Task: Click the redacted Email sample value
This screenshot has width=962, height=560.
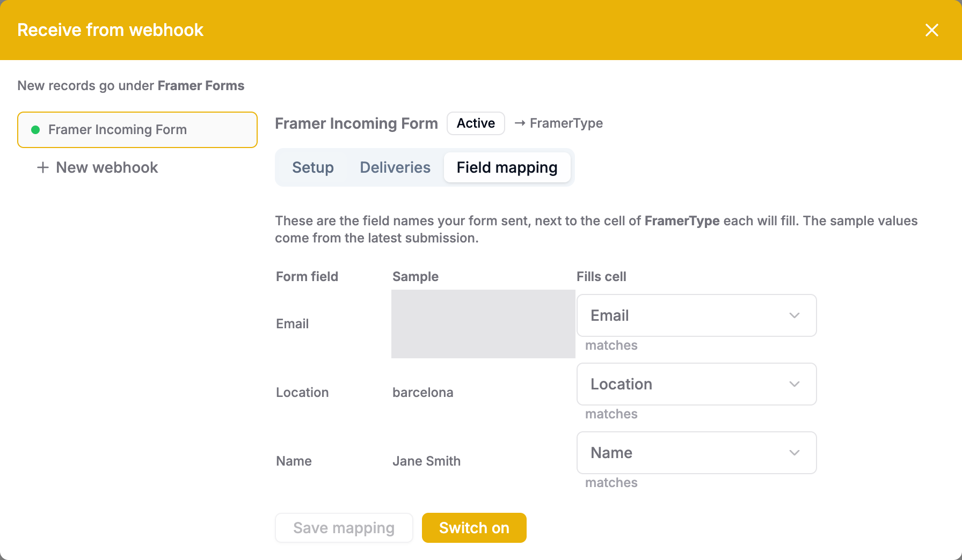Action: [x=483, y=324]
